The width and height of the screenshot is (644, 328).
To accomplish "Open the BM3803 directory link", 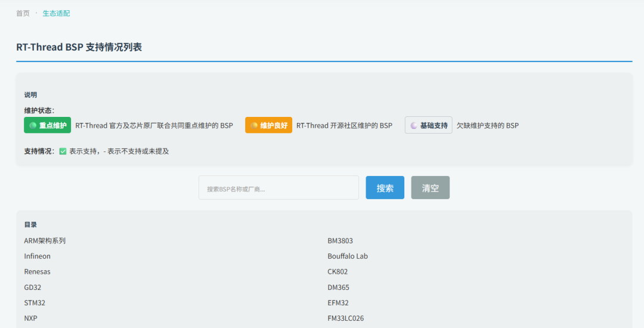I will tap(340, 240).
